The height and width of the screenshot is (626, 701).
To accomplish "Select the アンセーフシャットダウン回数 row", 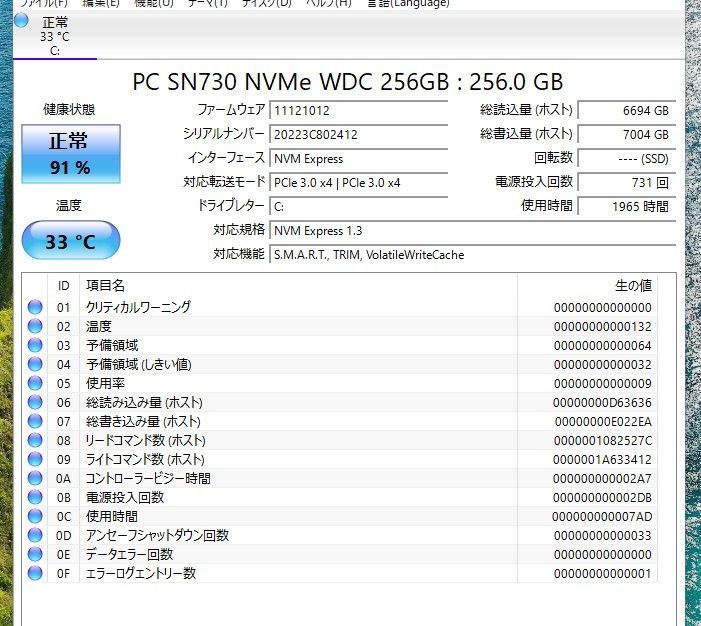I will tap(340, 535).
